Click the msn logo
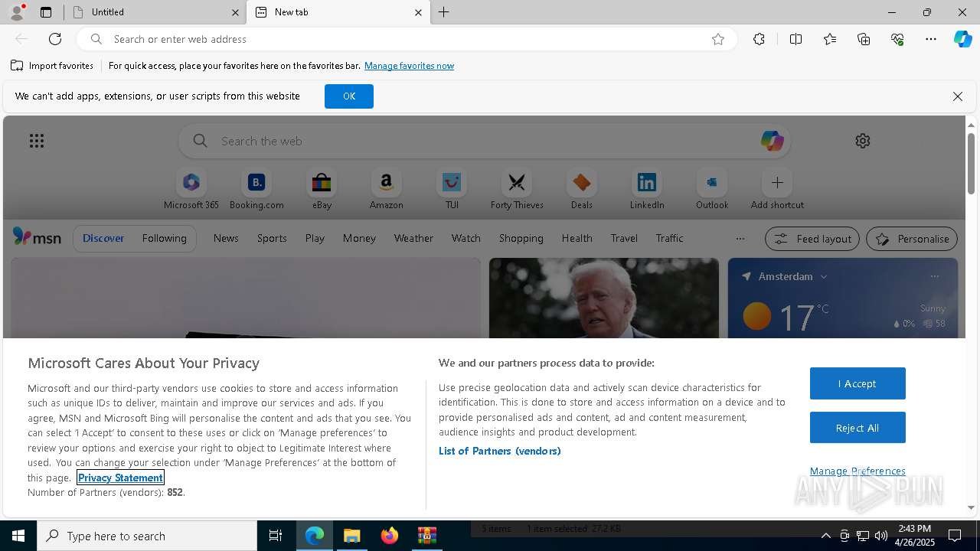 37,238
